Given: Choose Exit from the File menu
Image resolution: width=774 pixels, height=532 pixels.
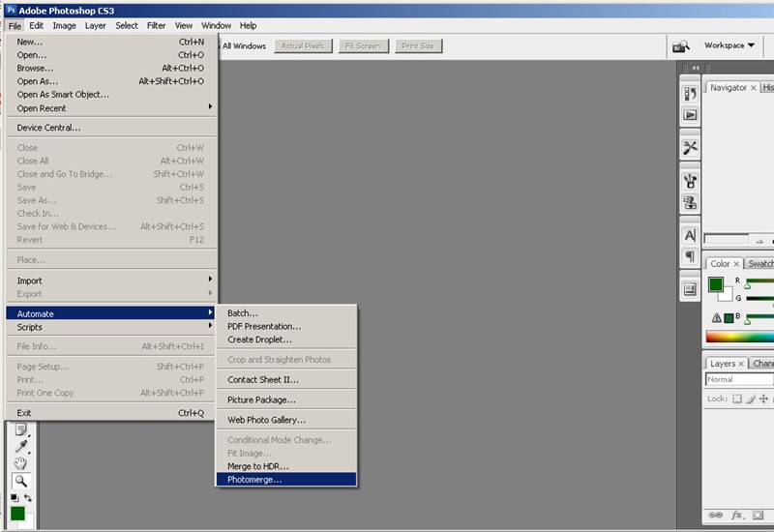Looking at the screenshot, I should tap(111, 413).
